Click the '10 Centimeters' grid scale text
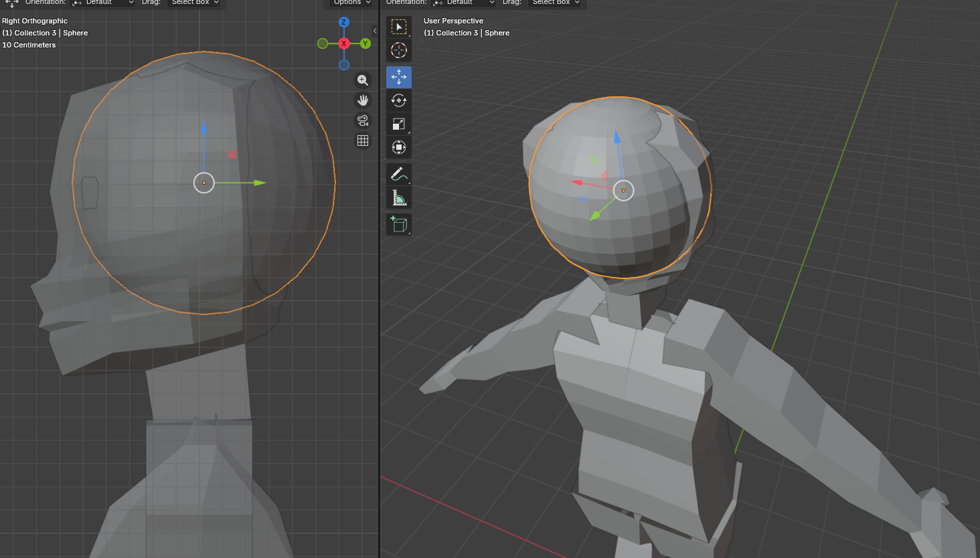Viewport: 980px width, 558px height. 29,45
